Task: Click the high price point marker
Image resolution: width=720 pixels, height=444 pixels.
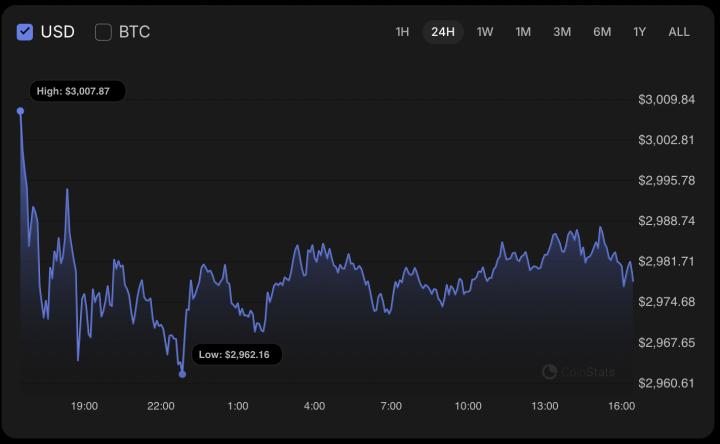Action: 20,111
